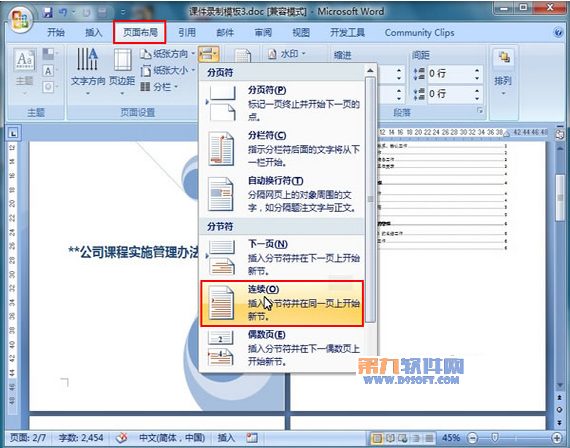The image size is (570, 448).
Task: Open watermark (水印) dropdown
Action: tap(286, 54)
